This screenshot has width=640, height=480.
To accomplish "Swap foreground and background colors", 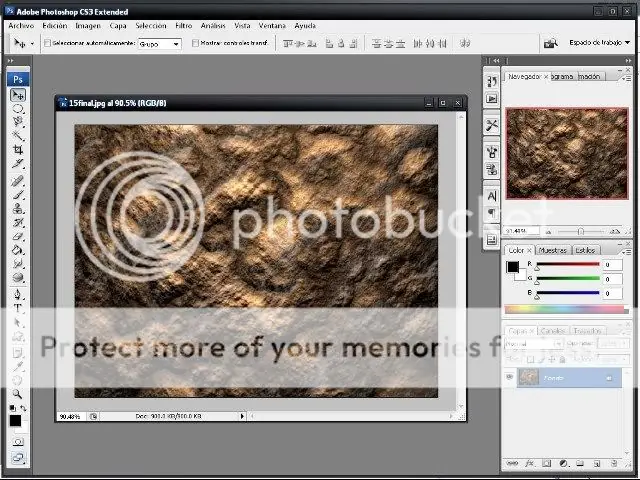I will (x=23, y=407).
